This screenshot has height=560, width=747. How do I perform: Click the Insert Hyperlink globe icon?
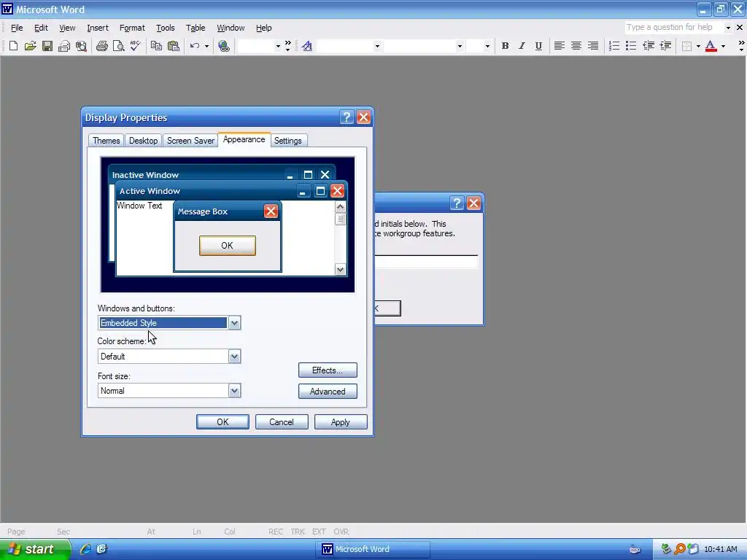point(224,46)
